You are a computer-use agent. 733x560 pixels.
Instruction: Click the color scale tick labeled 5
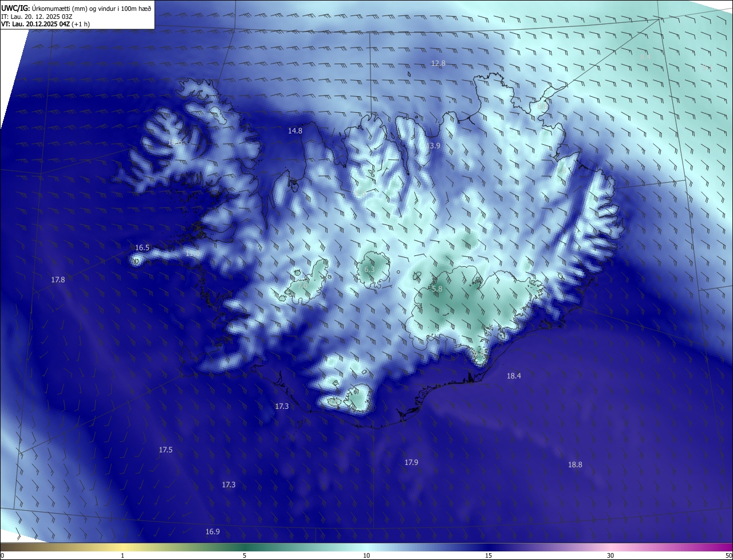245,555
